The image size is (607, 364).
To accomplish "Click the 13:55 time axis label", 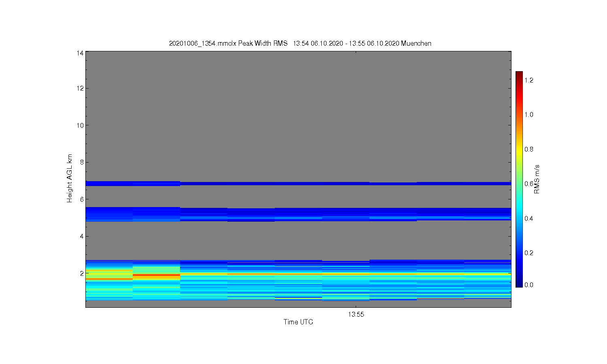I will coord(356,315).
